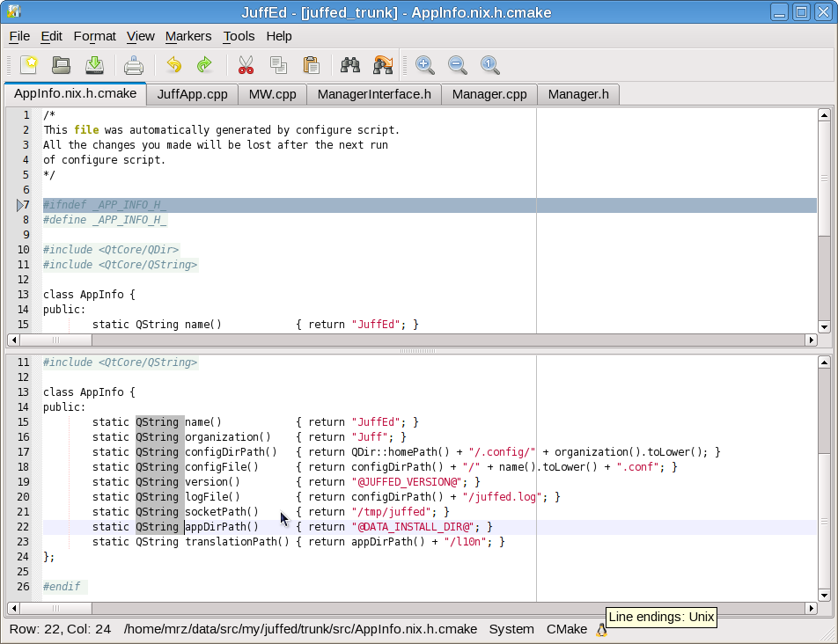Image resolution: width=838 pixels, height=644 pixels.
Task: Open the File menu
Action: pos(19,36)
